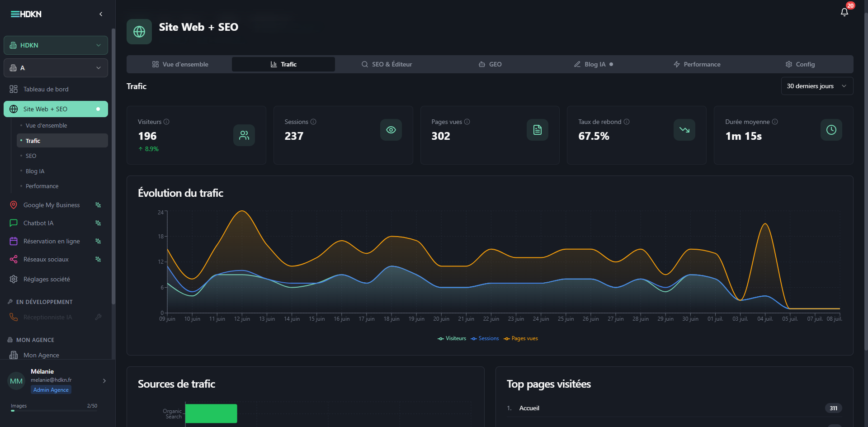Click the sidebar vertical scrollbar
This screenshot has height=427, width=868.
coord(113,166)
